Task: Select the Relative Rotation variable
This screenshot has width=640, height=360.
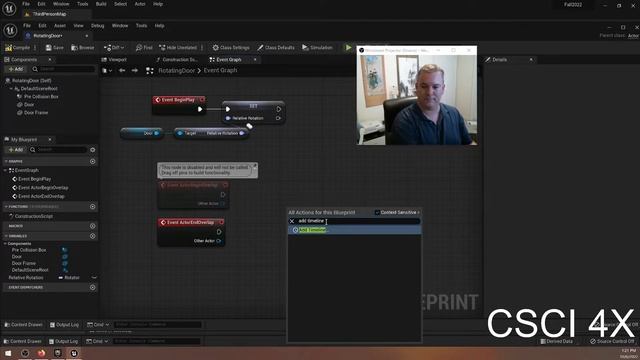Action: pyautogui.click(x=26, y=278)
